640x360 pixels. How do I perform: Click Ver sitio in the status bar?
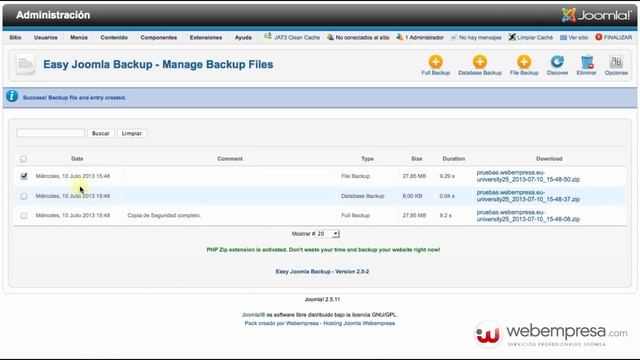[574, 37]
